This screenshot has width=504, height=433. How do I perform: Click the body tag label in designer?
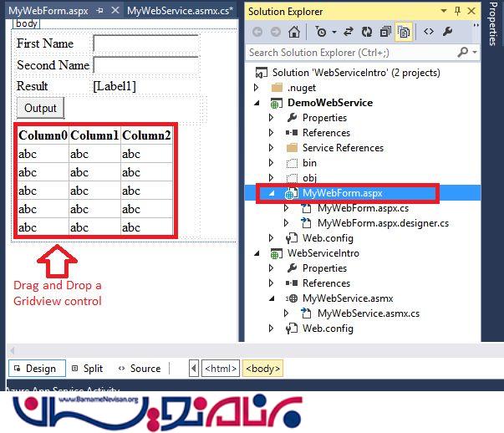pyautogui.click(x=27, y=23)
